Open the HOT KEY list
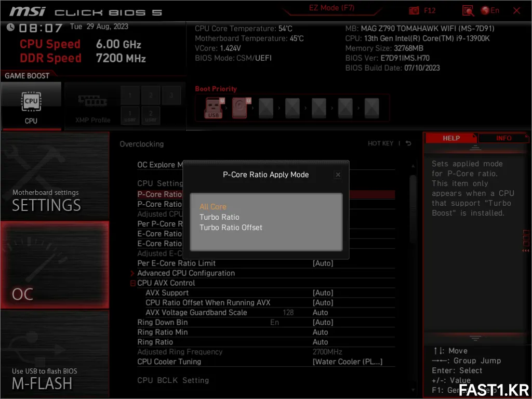This screenshot has height=399, width=532. (380, 143)
